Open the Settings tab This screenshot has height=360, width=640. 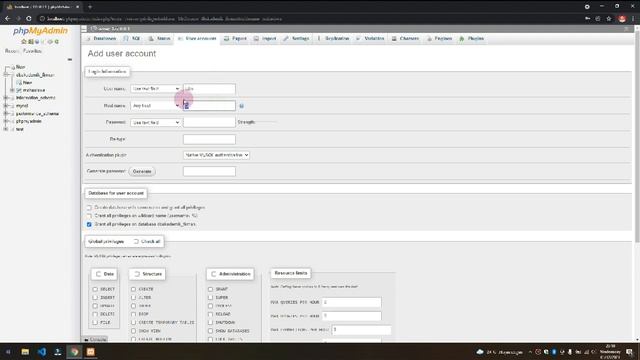[x=296, y=39]
